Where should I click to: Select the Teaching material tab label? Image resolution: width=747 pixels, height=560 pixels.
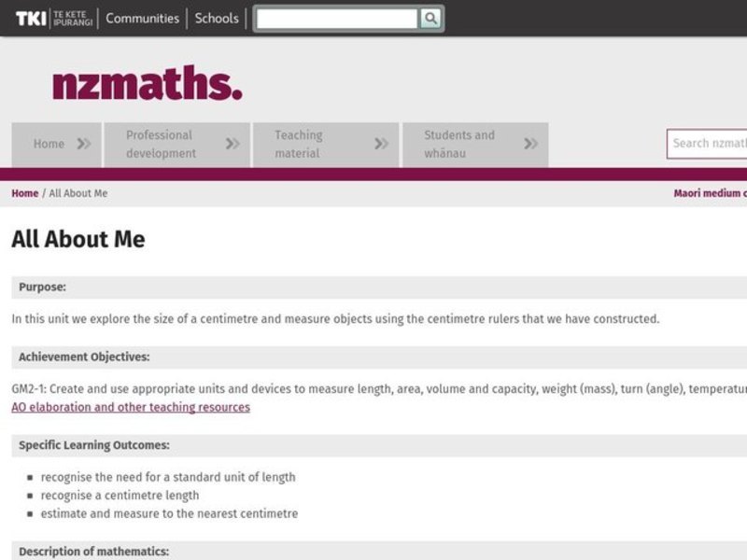(x=298, y=144)
